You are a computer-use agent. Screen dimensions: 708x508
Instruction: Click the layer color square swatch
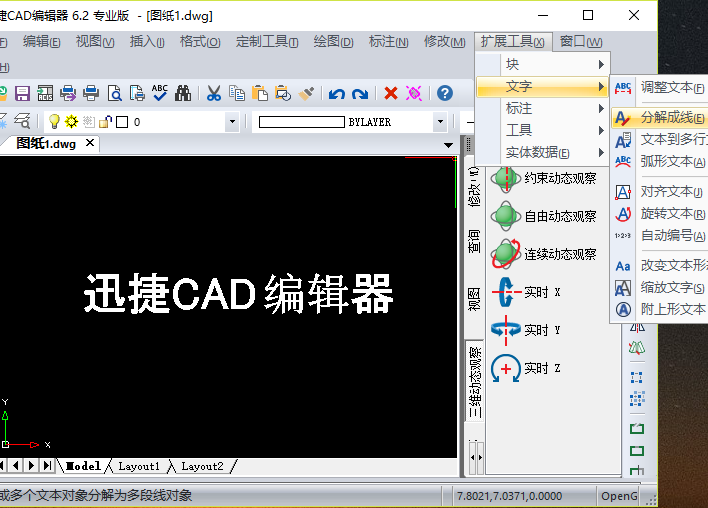pyautogui.click(x=122, y=122)
